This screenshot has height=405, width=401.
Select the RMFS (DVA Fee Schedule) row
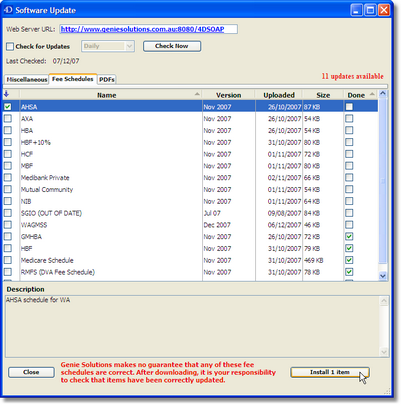point(191,272)
